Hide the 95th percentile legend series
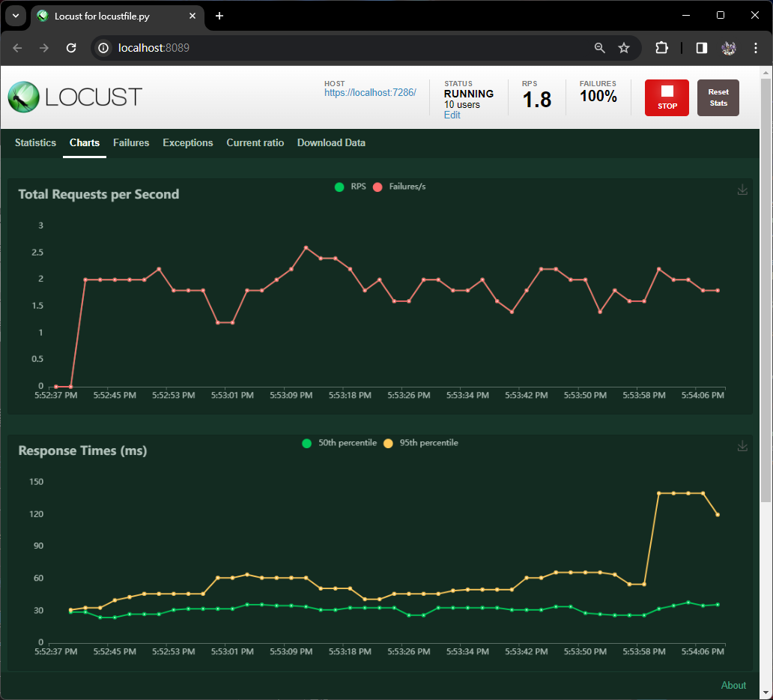773x700 pixels. (x=421, y=443)
